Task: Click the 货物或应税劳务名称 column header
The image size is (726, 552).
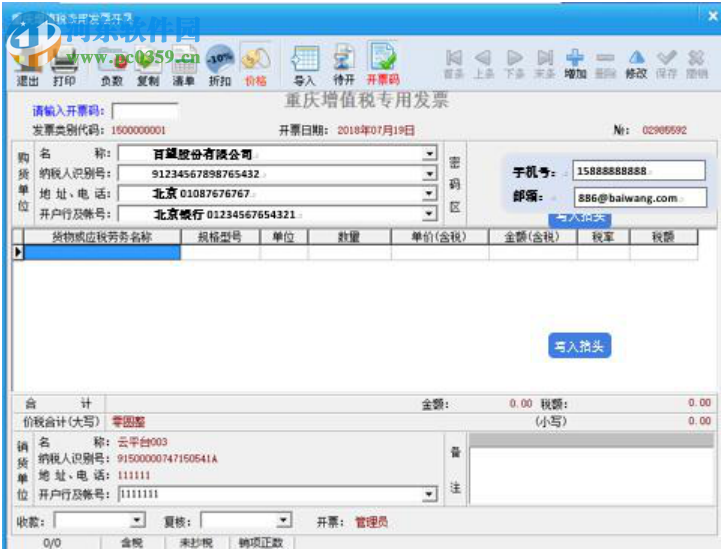Action: 102,237
